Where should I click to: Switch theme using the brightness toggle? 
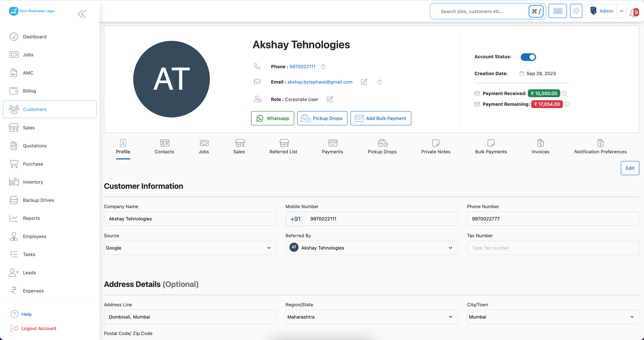576,11
